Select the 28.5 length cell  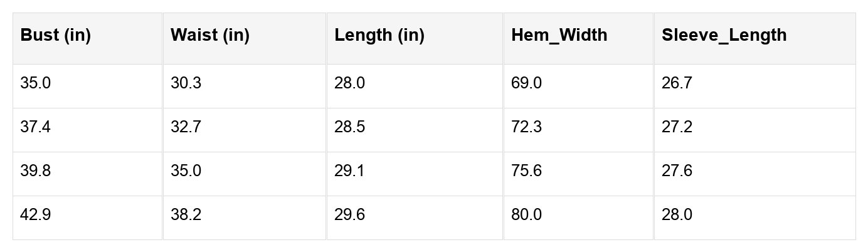(x=350, y=127)
